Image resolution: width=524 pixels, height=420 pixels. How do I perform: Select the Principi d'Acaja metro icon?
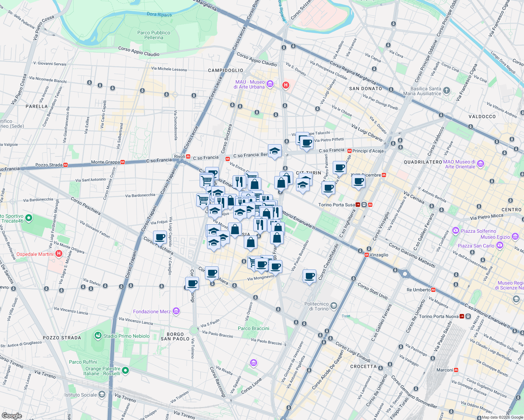[349, 151]
